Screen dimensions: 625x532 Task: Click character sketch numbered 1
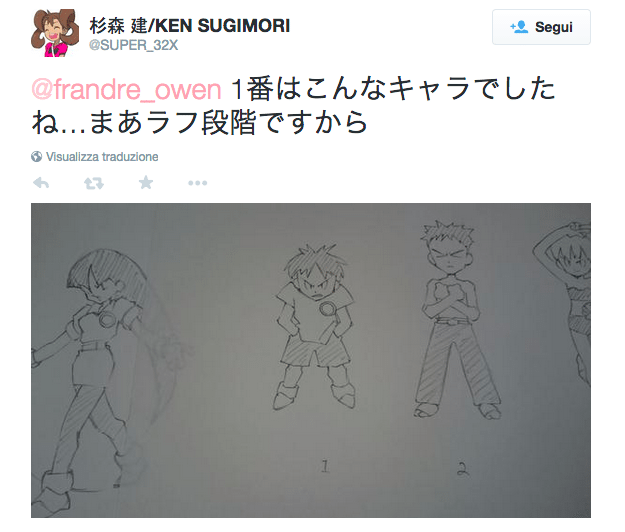pos(314,327)
